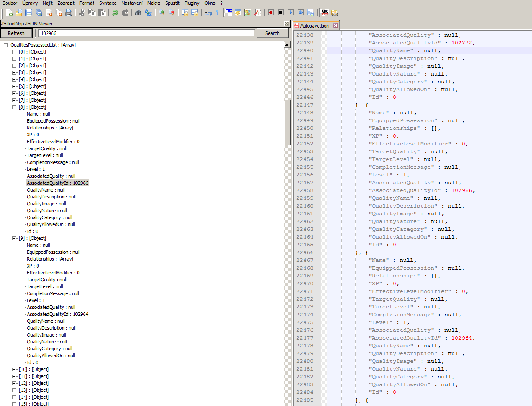Click line number 22458 in the editor
The image size is (532, 406).
305,190
